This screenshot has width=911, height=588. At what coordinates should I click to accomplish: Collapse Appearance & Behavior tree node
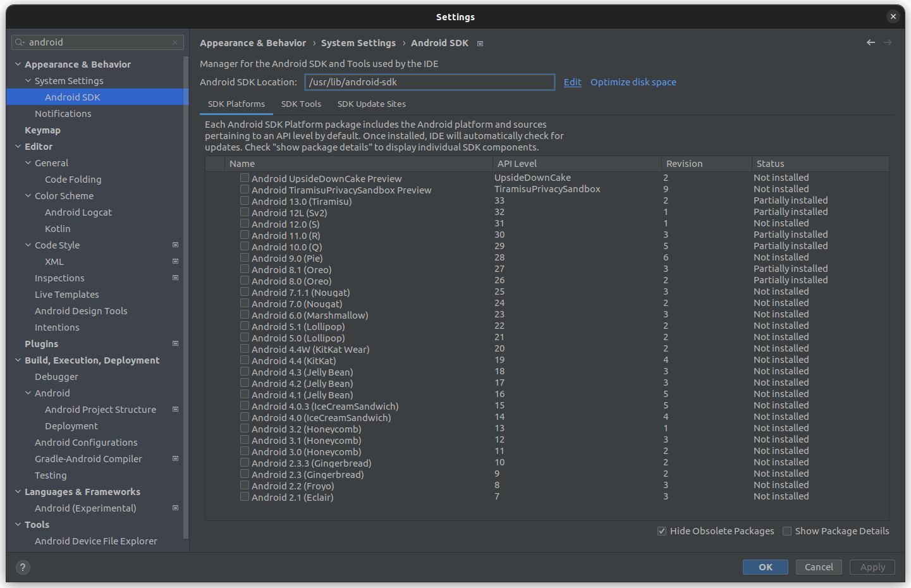pyautogui.click(x=18, y=64)
